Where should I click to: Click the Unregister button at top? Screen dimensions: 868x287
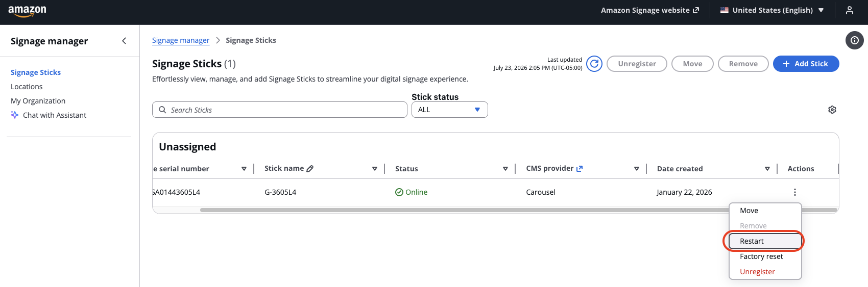[637, 64]
